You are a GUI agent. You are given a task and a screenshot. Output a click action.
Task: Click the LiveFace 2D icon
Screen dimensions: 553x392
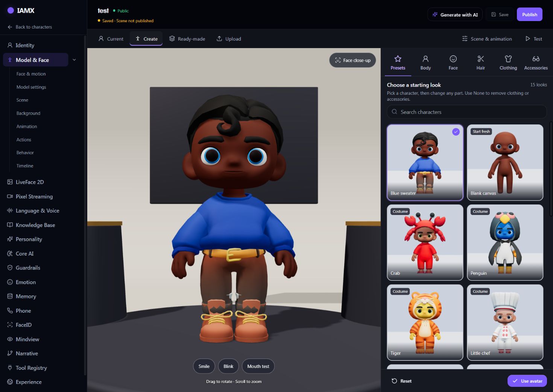[x=10, y=182]
